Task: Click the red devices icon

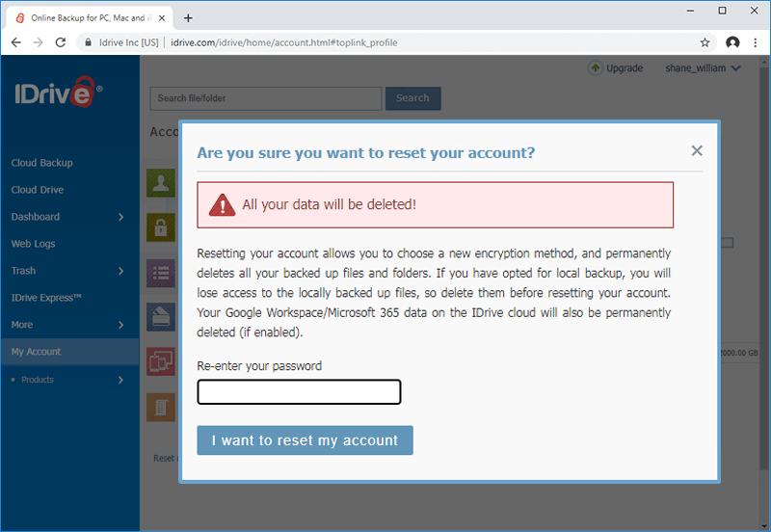Action: [161, 361]
